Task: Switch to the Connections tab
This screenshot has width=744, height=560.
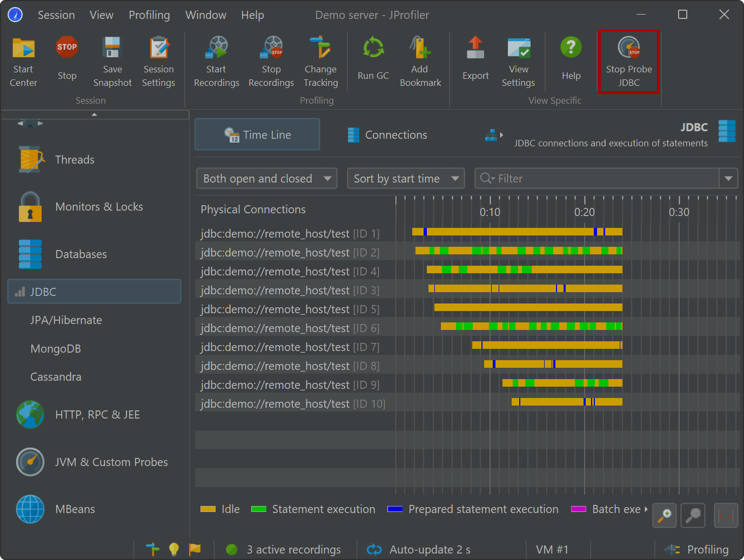Action: [x=387, y=135]
